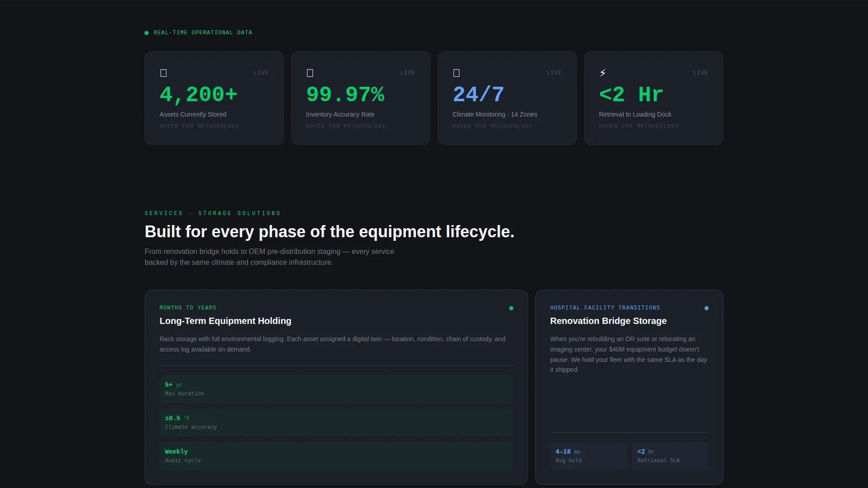
Task: Click the Services · Storage Solutions eyebrow text
Action: 212,213
